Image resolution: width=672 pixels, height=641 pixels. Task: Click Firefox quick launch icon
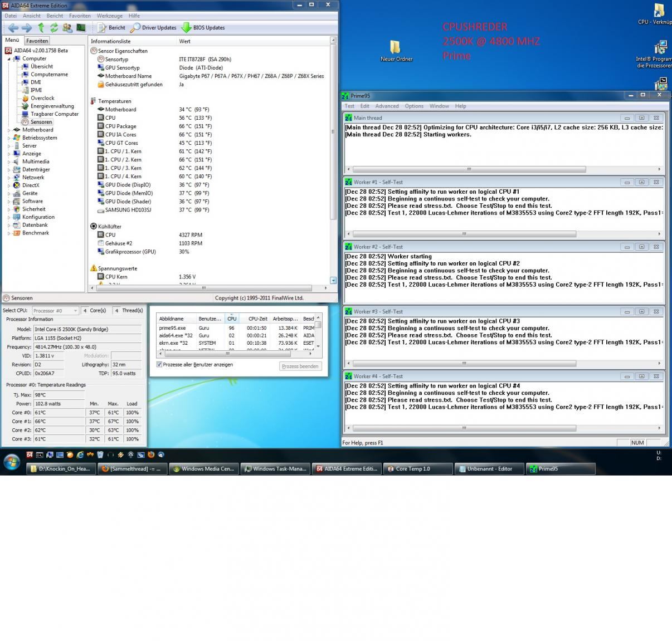click(151, 454)
